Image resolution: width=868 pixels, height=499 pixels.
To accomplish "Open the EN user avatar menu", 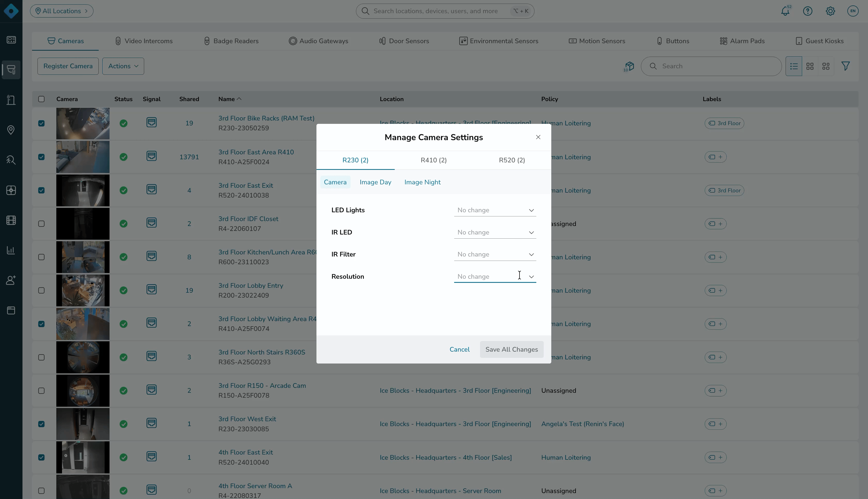I will click(853, 11).
